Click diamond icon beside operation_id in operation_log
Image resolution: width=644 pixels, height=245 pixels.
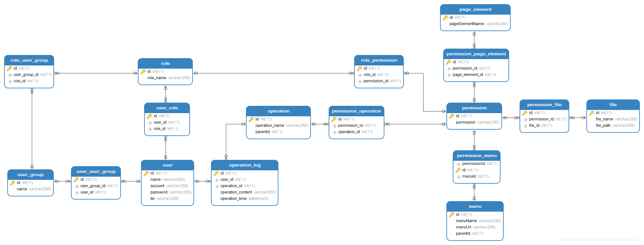click(217, 186)
